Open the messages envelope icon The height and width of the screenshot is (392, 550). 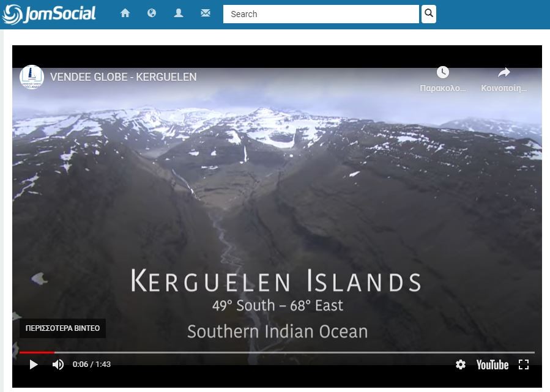tap(206, 13)
